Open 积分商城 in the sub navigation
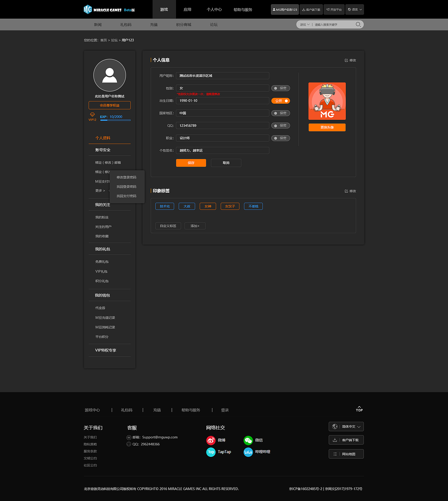This screenshot has width=448, height=501. pyautogui.click(x=184, y=25)
